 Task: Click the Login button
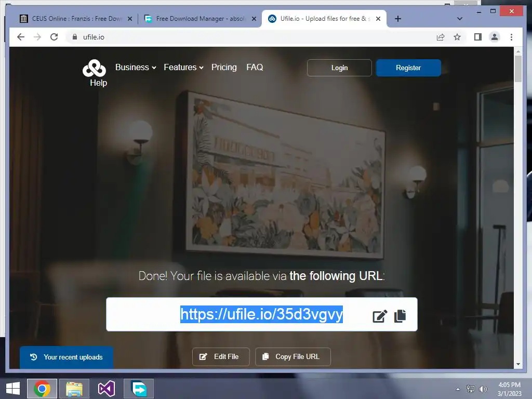[x=339, y=68]
